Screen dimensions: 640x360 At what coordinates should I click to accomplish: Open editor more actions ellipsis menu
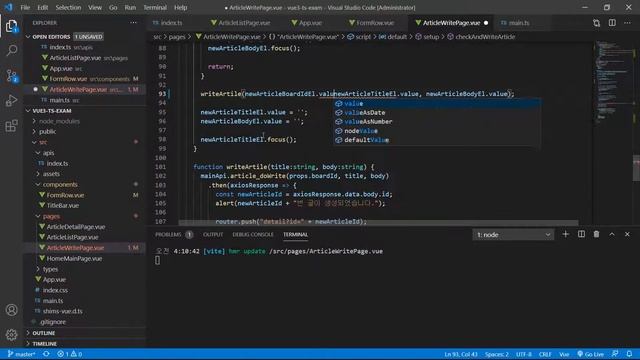tap(627, 23)
